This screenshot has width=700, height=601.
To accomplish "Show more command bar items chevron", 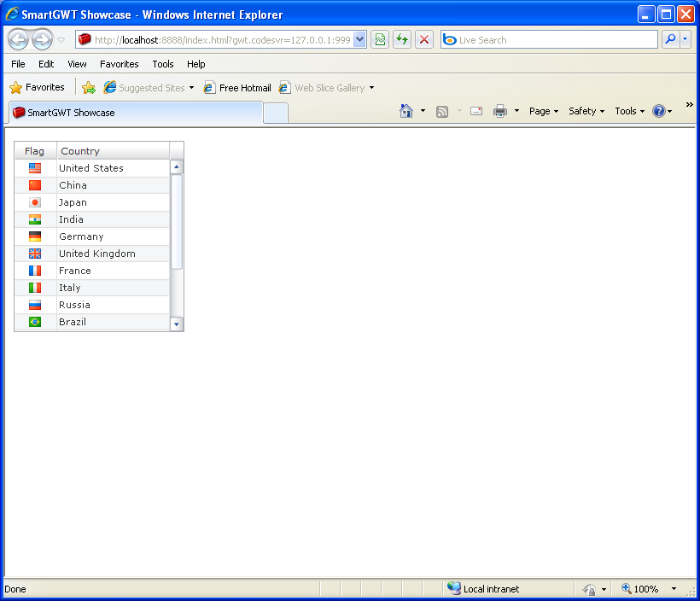I will click(x=689, y=104).
